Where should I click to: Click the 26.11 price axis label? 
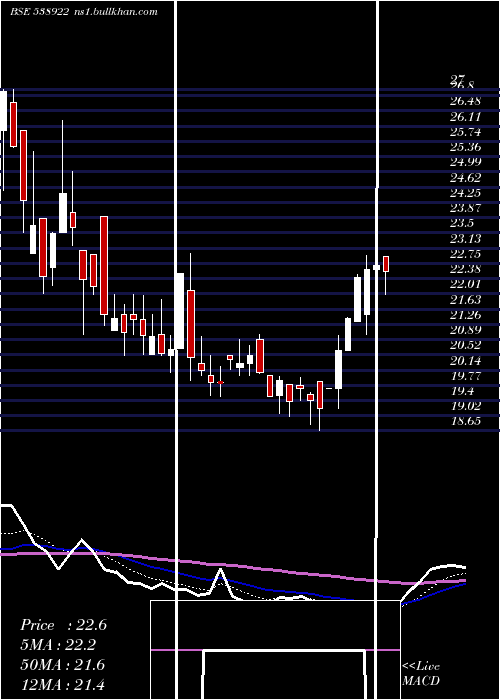(465, 117)
